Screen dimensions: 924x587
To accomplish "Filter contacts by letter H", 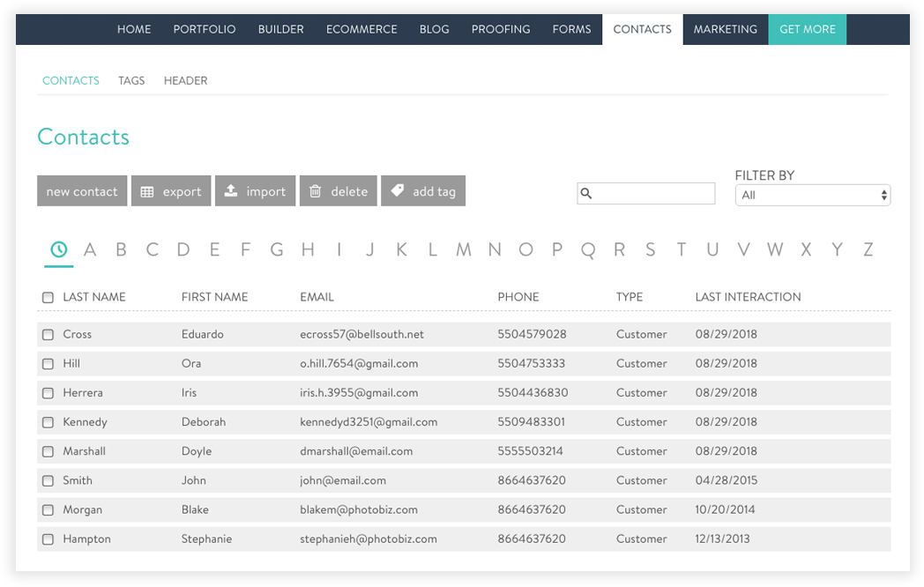I will [308, 250].
